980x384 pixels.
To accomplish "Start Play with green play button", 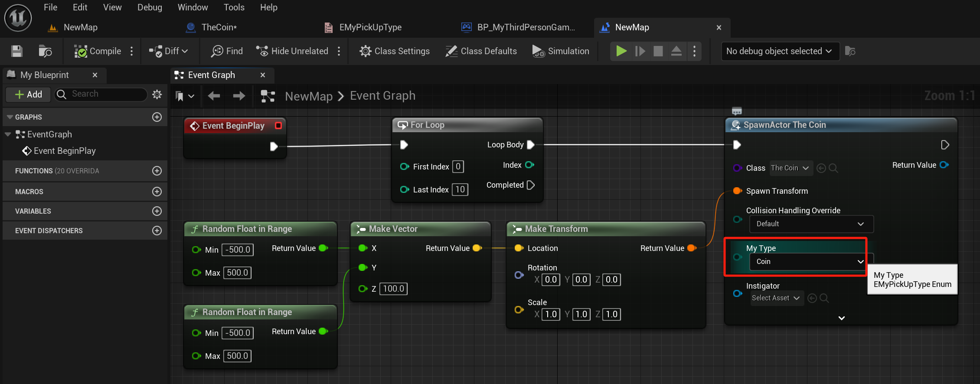I will tap(621, 51).
